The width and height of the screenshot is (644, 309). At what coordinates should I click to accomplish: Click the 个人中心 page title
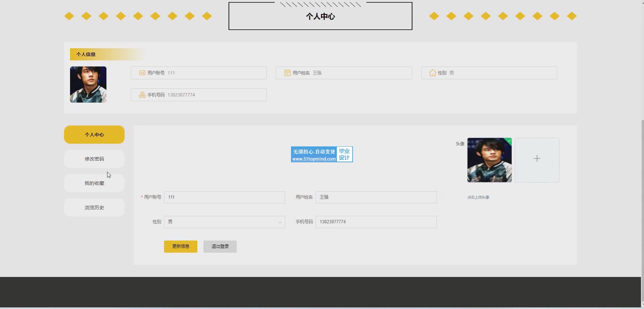(x=320, y=17)
